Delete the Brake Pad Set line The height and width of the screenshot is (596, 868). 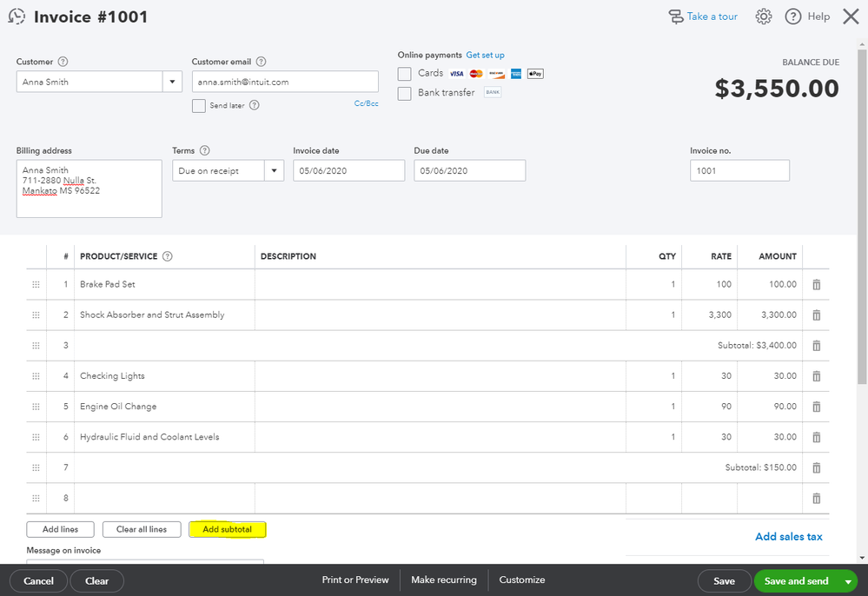pyautogui.click(x=816, y=284)
